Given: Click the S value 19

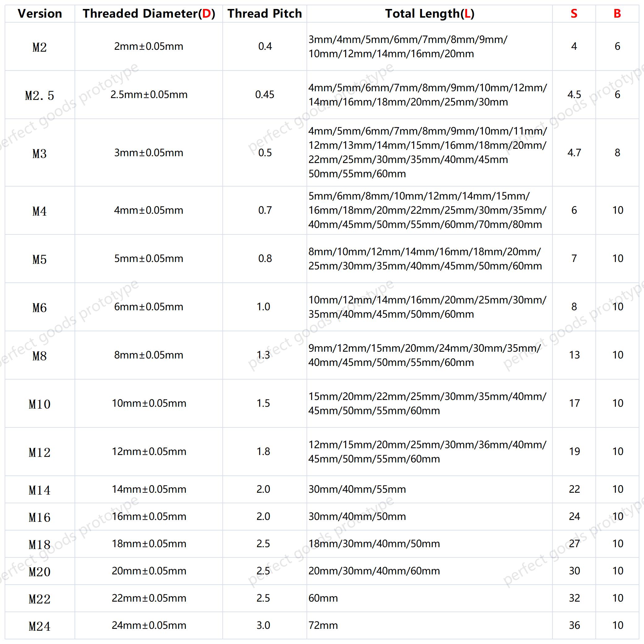Looking at the screenshot, I should click(574, 452).
